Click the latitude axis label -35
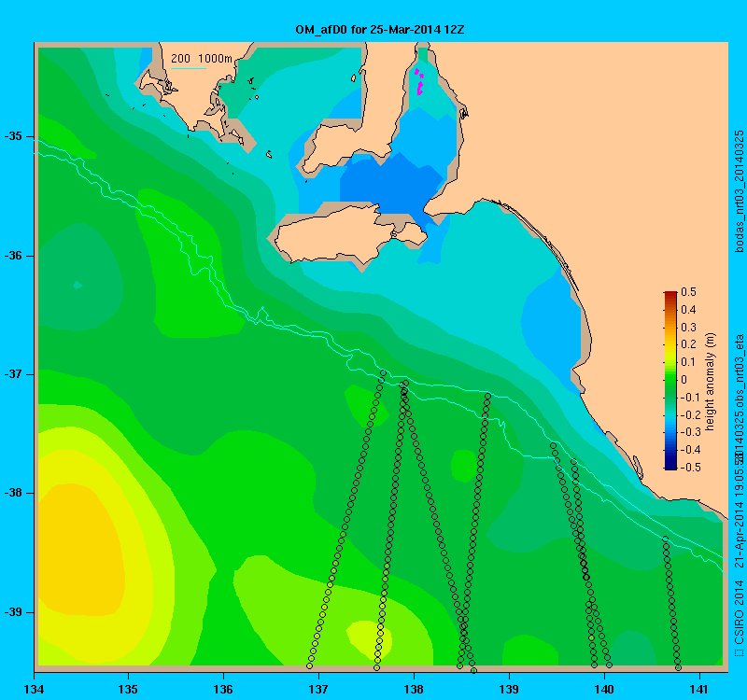The image size is (747, 700). [13, 136]
